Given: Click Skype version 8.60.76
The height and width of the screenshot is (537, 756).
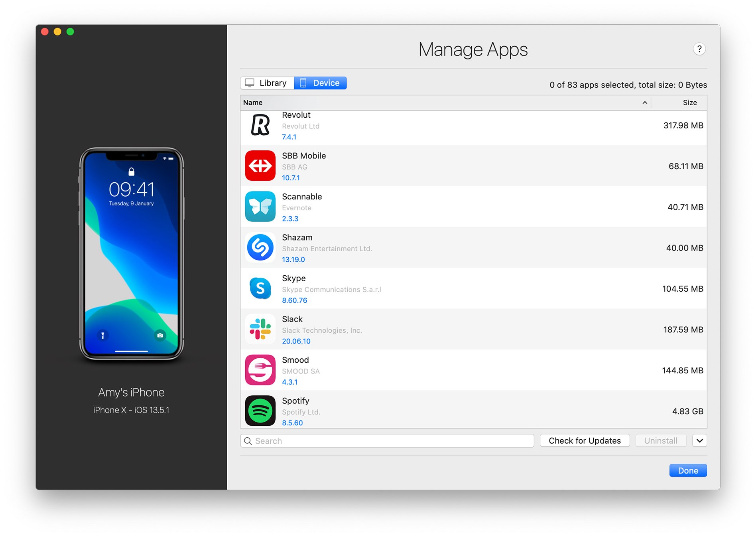Looking at the screenshot, I should 294,300.
